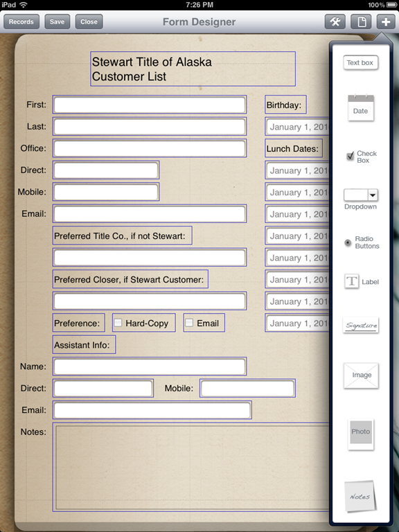Open the tools (hammer and wrench) icon
The image size is (399, 532).
click(x=335, y=21)
